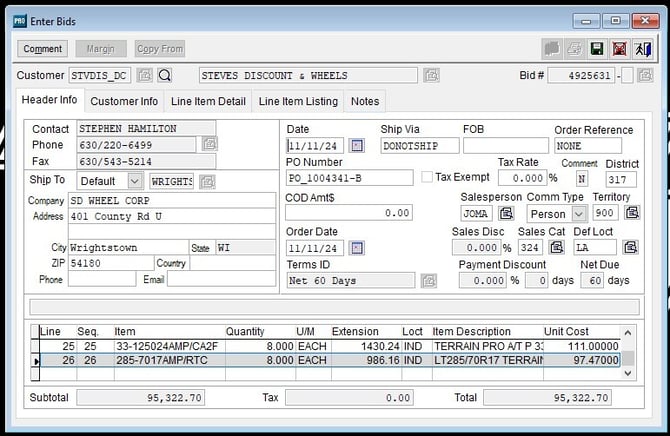Click the Territory lookup icon

click(632, 213)
